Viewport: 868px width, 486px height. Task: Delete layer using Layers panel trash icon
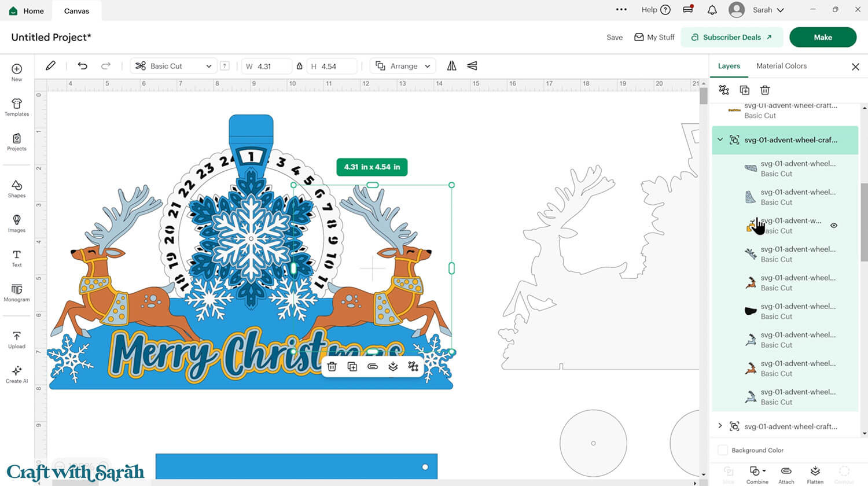[x=764, y=90]
